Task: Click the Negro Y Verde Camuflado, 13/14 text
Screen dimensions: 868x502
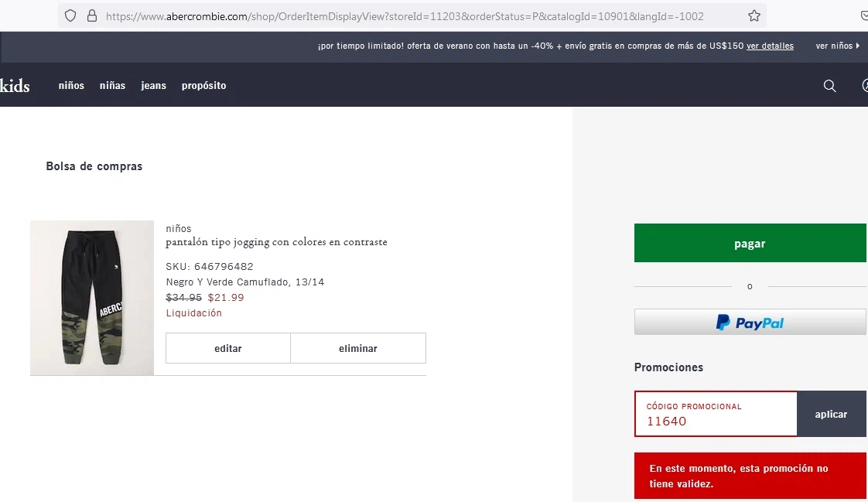Action: point(244,282)
